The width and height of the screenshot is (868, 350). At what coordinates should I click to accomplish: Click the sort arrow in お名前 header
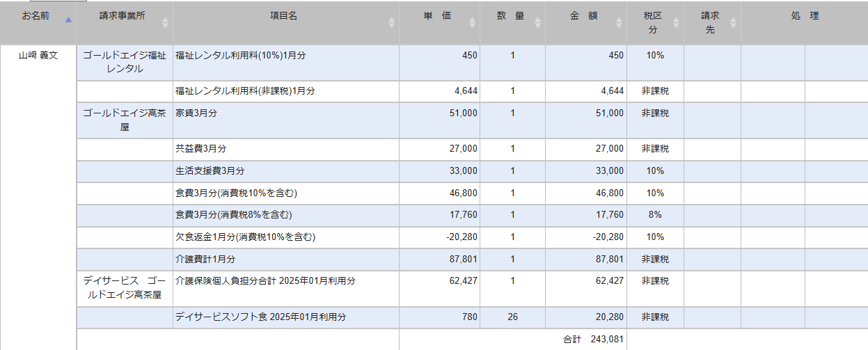coord(68,20)
